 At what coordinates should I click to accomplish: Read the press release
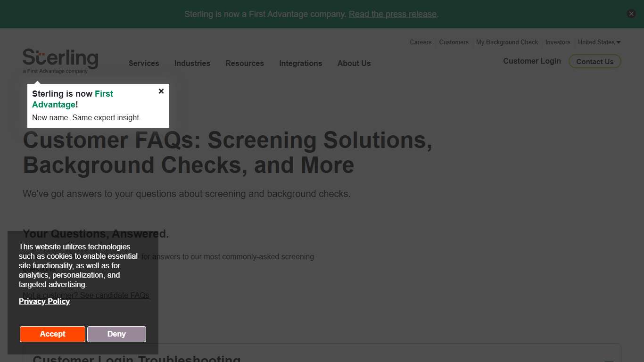click(x=392, y=14)
